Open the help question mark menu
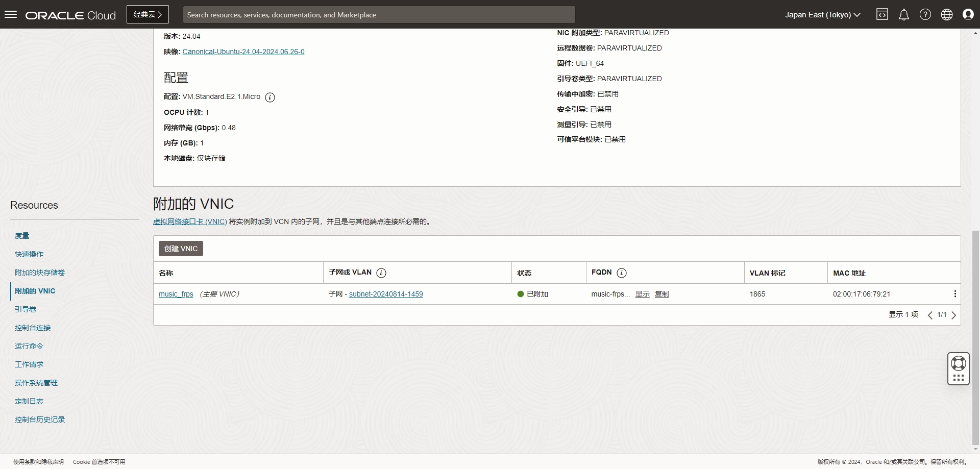Image resolution: width=980 pixels, height=469 pixels. (925, 14)
